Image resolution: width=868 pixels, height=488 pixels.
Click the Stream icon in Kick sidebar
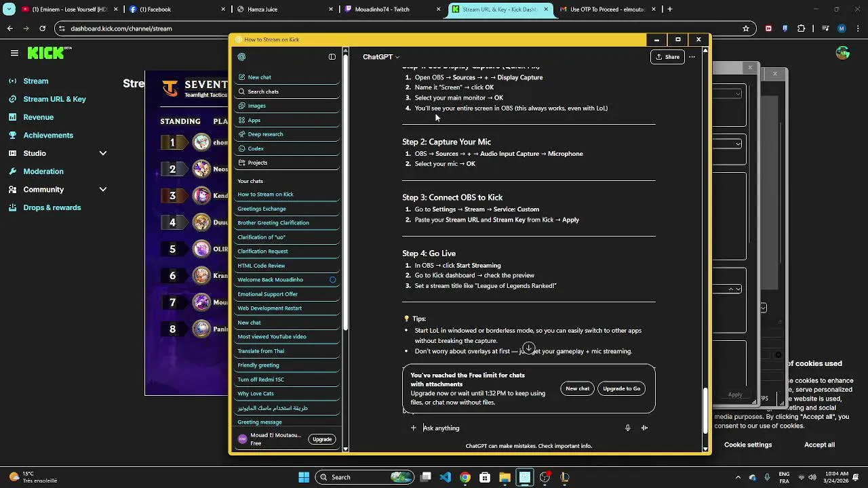(12, 81)
